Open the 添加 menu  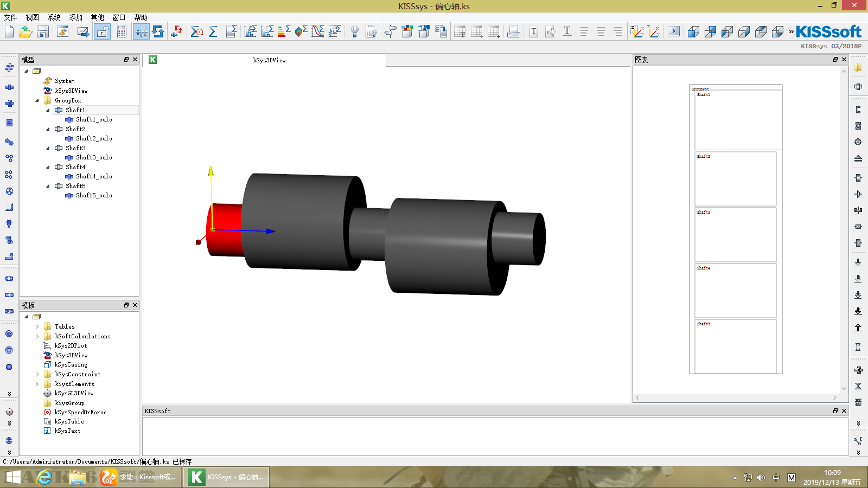(x=76, y=17)
